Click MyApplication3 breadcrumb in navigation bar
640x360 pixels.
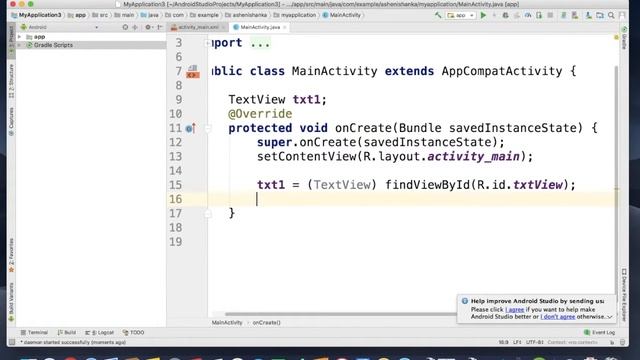point(37,15)
